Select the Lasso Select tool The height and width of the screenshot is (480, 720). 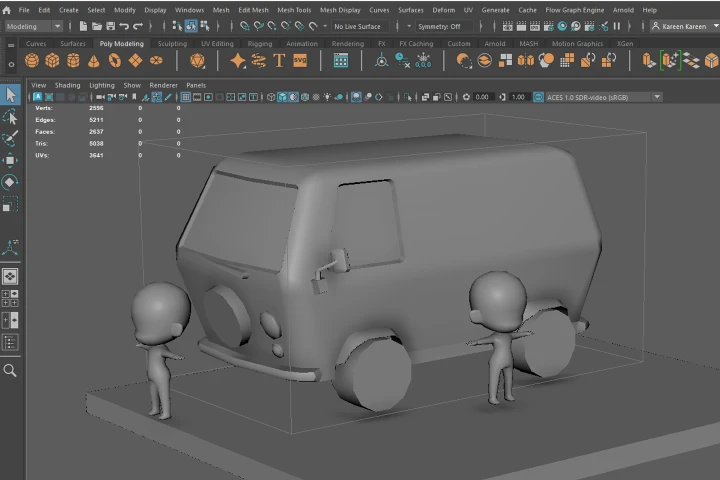[x=10, y=117]
